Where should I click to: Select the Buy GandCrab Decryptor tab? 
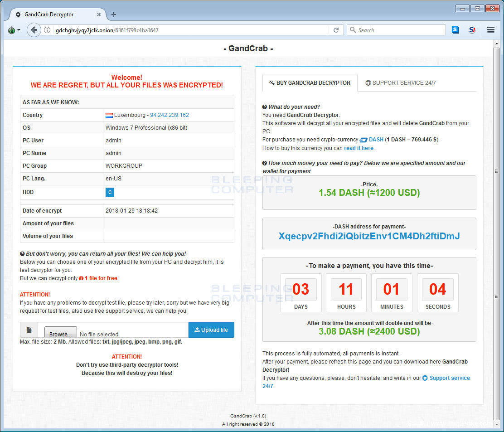(x=310, y=83)
